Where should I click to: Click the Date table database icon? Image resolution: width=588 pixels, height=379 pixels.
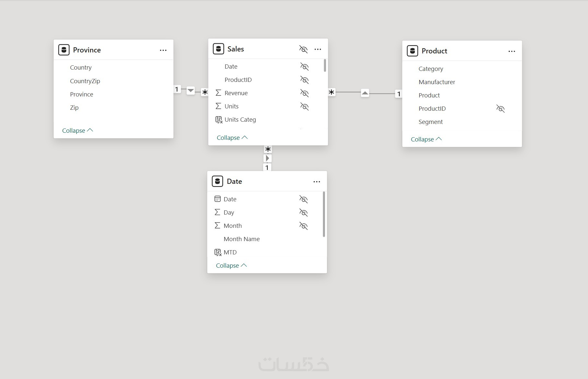(x=217, y=181)
